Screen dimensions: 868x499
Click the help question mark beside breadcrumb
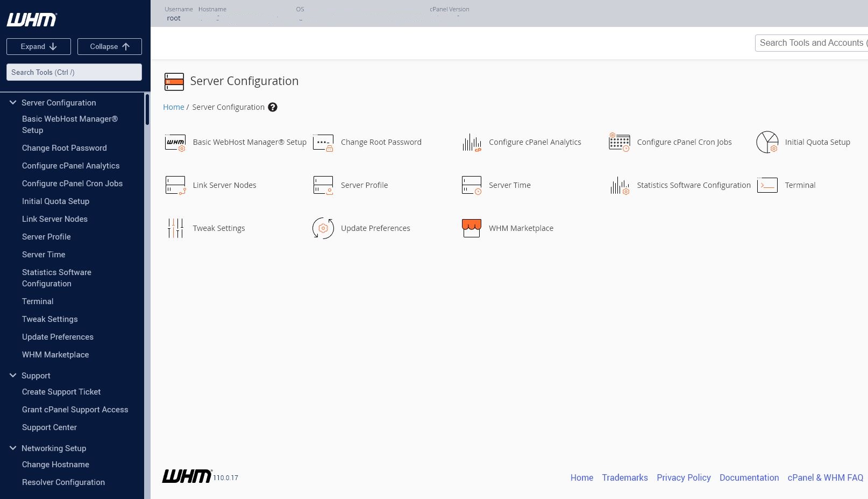(273, 107)
